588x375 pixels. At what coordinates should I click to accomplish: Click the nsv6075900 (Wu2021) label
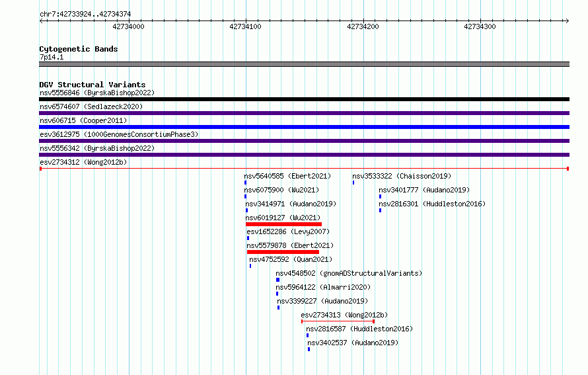click(x=281, y=190)
